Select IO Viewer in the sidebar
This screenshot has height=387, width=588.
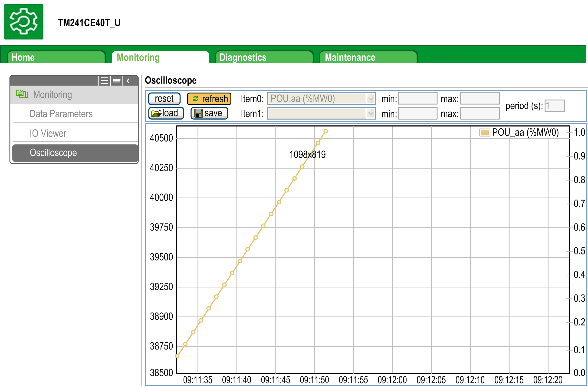click(48, 133)
